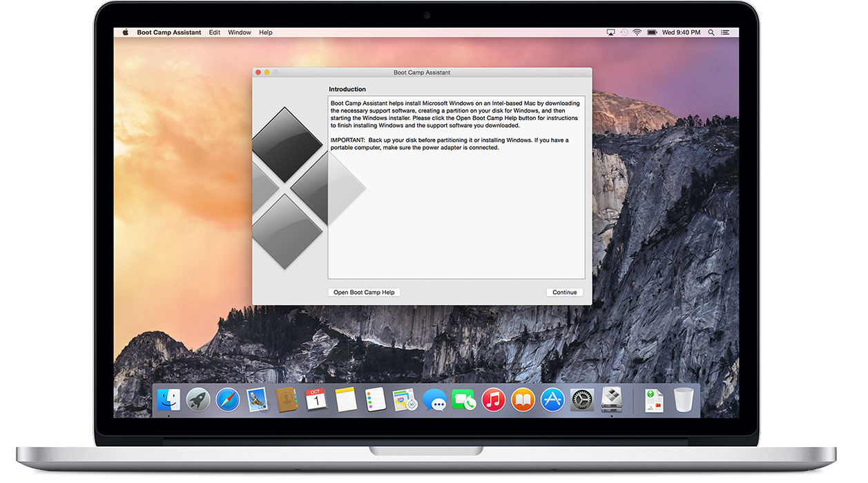Open the Edit menu
This screenshot has width=868, height=483.
215,32
